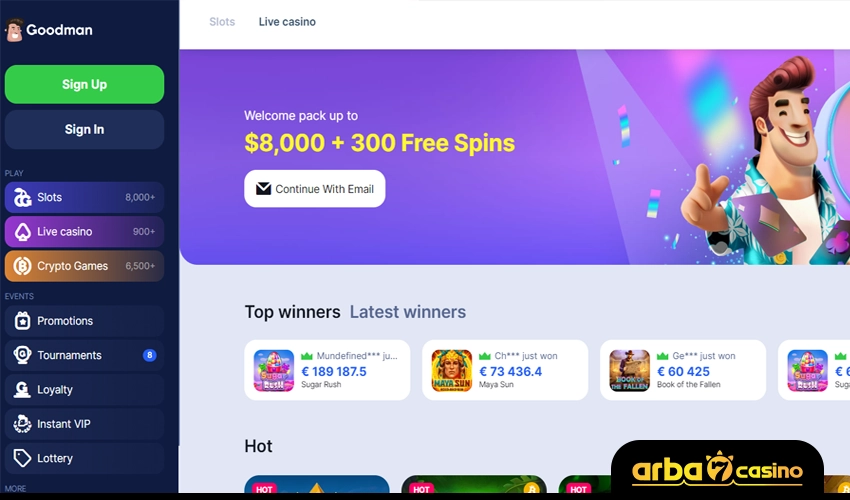This screenshot has width=850, height=500.
Task: Select the Latest winners tab
Action: point(408,312)
